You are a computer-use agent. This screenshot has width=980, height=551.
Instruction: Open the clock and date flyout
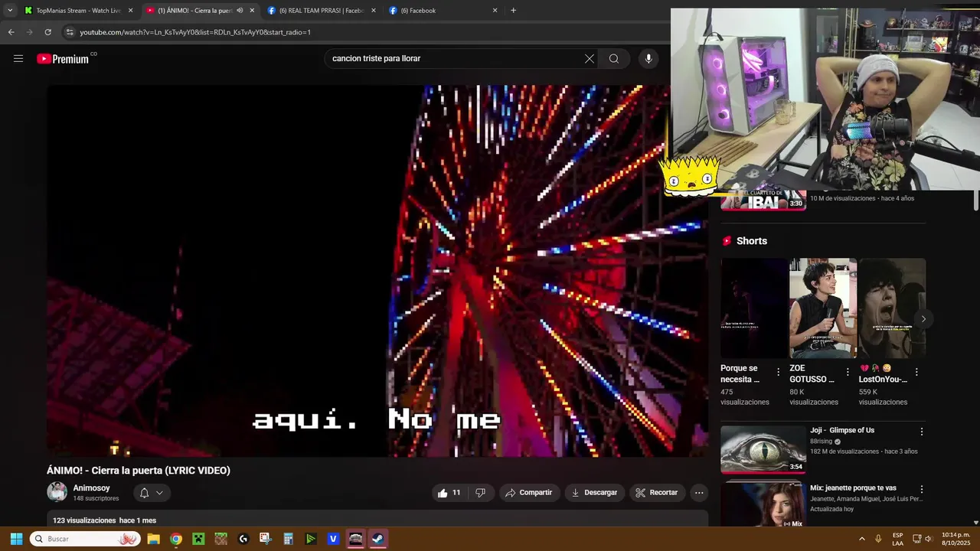[x=955, y=539]
